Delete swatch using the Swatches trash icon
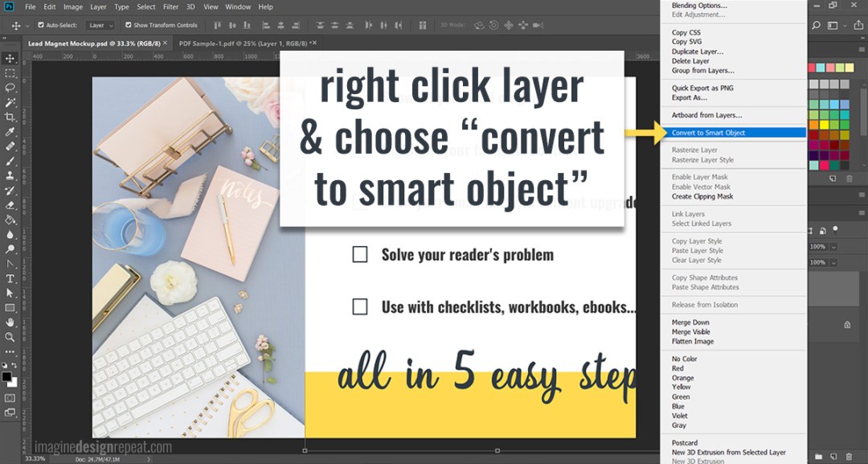The width and height of the screenshot is (868, 464). pyautogui.click(x=850, y=179)
